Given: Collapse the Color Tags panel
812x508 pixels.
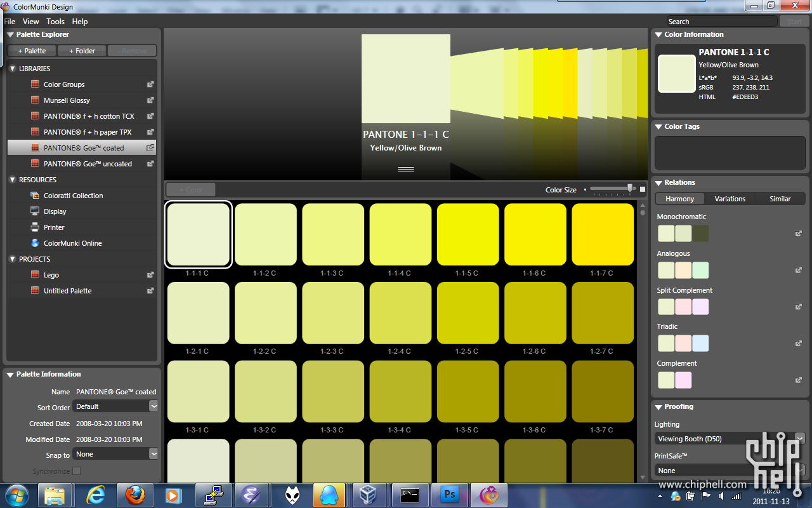Looking at the screenshot, I should [x=658, y=127].
